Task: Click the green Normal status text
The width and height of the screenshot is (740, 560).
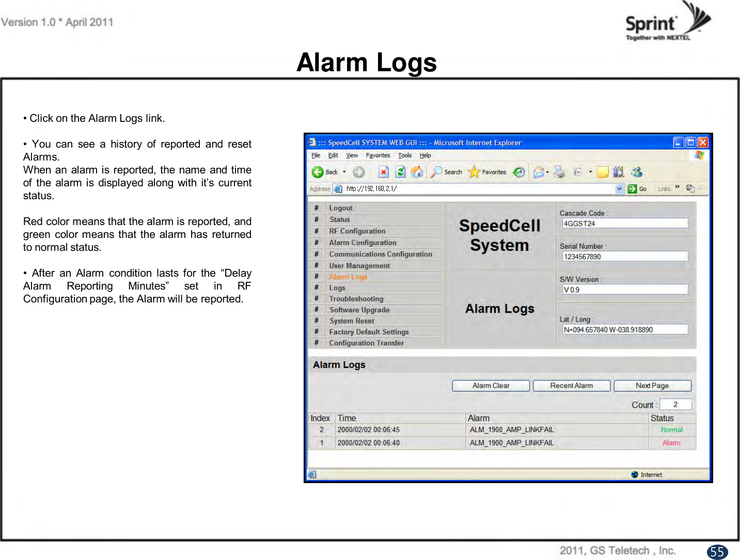Action: point(672,430)
